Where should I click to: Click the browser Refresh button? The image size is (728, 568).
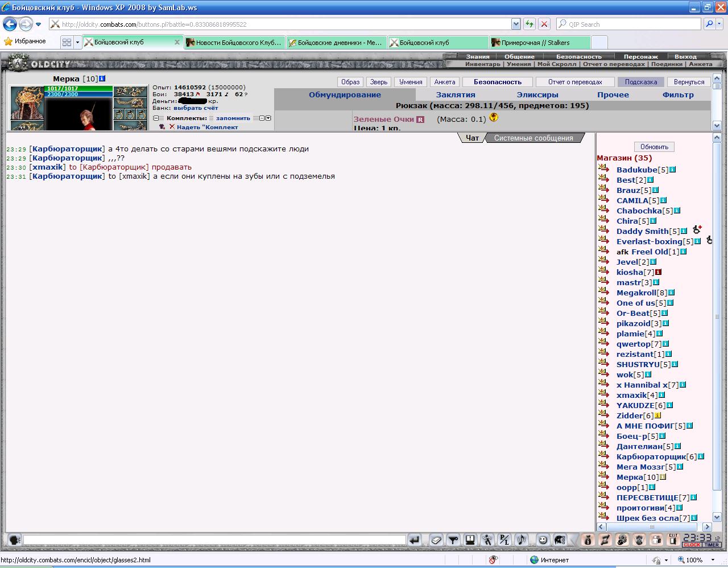coord(530,24)
